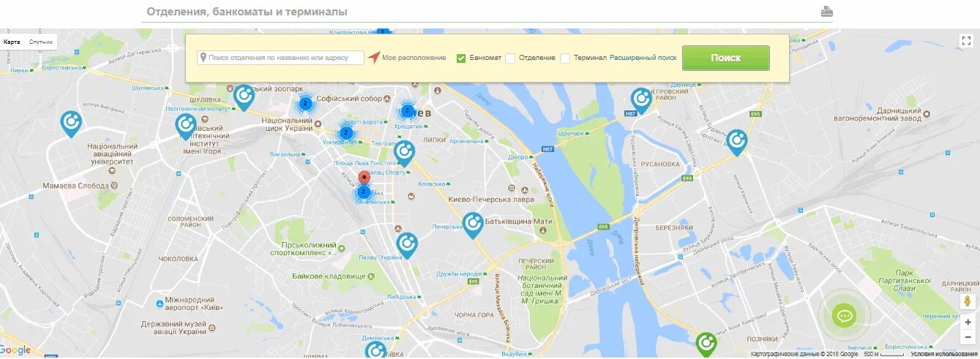Click the Вокзальна metro label
Image resolution: width=980 pixels, height=359 pixels.
pos(285,154)
